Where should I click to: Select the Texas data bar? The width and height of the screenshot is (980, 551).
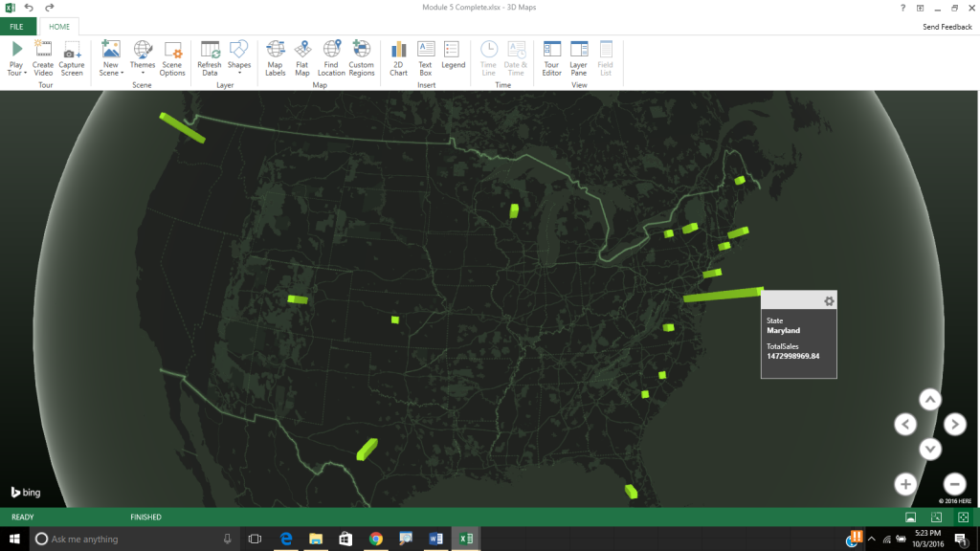click(x=367, y=450)
